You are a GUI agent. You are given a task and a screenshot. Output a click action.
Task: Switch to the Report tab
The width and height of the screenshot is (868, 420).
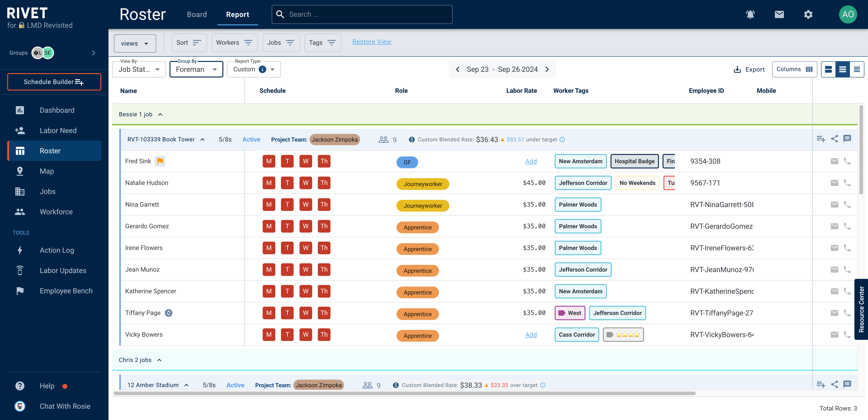click(x=238, y=14)
